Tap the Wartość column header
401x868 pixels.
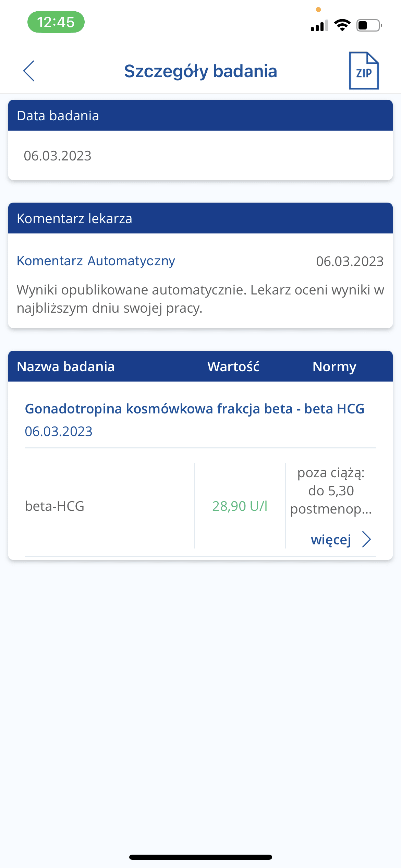coord(233,366)
